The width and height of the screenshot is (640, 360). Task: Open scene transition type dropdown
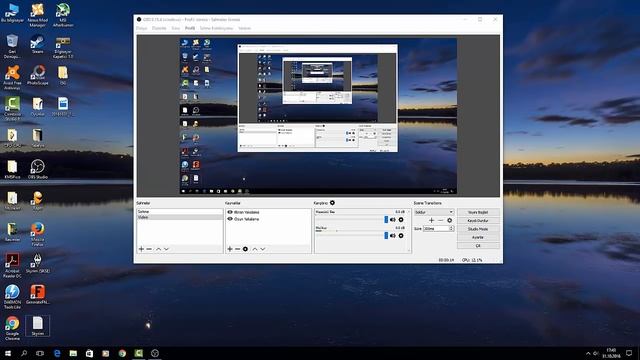click(x=434, y=212)
